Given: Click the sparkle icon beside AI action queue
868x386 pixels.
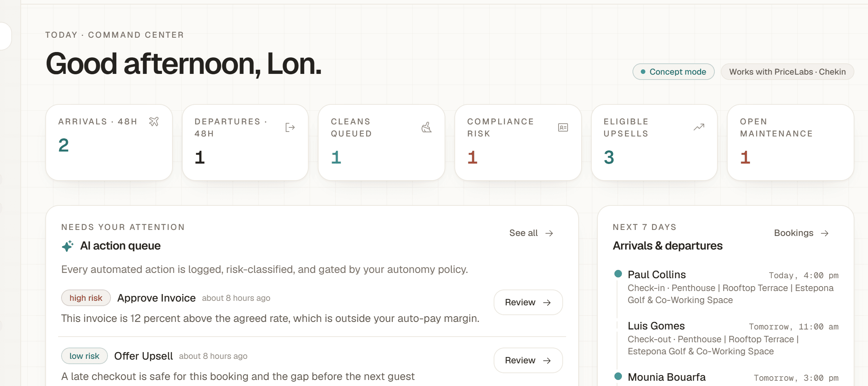Looking at the screenshot, I should pyautogui.click(x=68, y=246).
